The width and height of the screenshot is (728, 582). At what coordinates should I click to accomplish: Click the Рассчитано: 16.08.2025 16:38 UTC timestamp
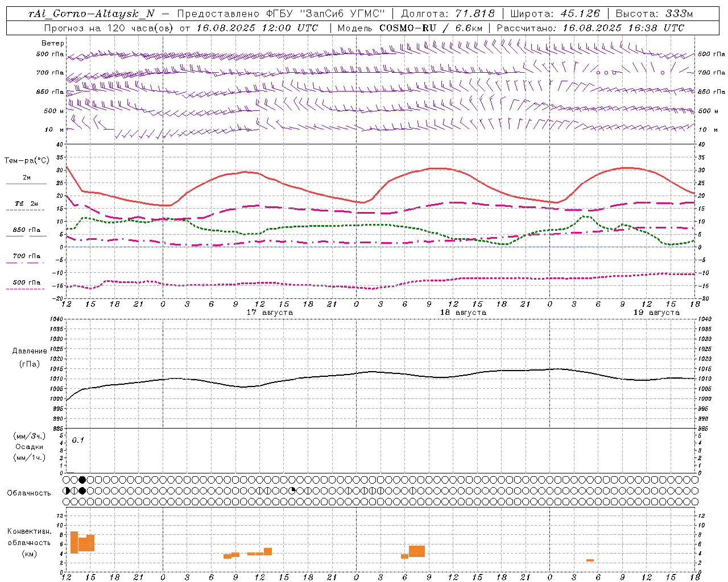[x=590, y=28]
